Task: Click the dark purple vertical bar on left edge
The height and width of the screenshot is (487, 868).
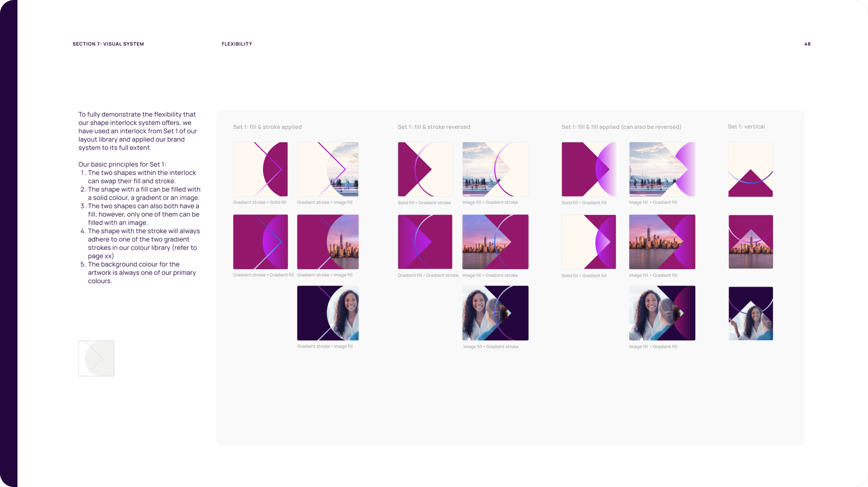Action: [x=9, y=243]
